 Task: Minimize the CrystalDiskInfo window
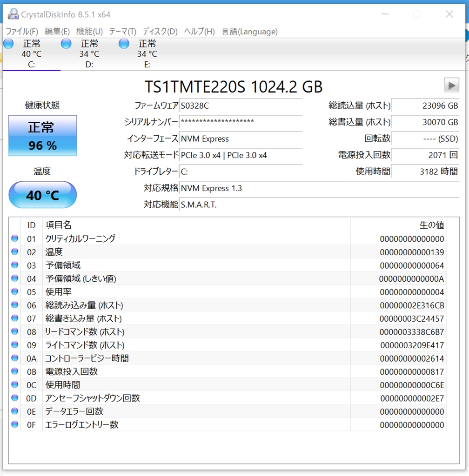click(x=385, y=14)
